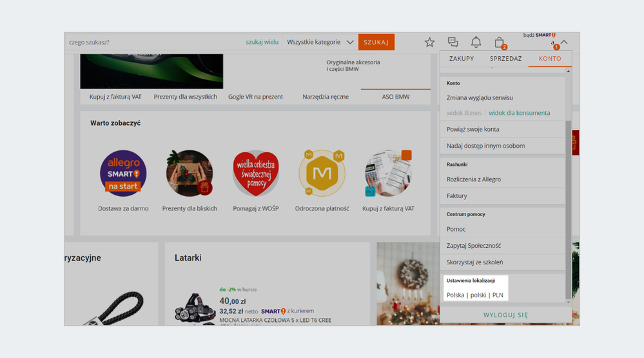Collapse the account menu chevron
This screenshot has width=644, height=358.
tap(564, 43)
